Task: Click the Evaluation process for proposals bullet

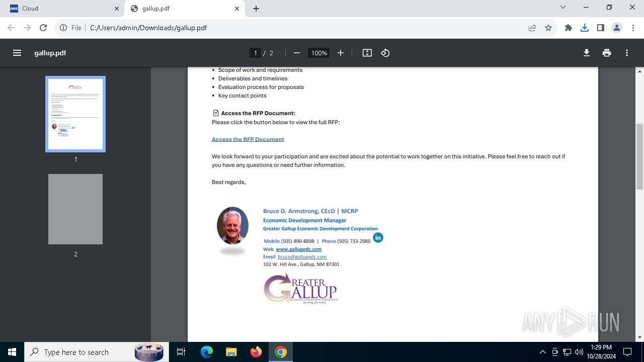Action: click(261, 87)
